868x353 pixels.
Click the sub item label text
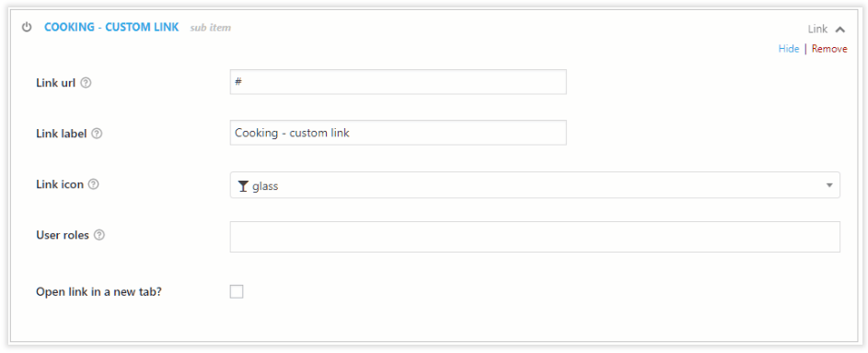tap(211, 28)
